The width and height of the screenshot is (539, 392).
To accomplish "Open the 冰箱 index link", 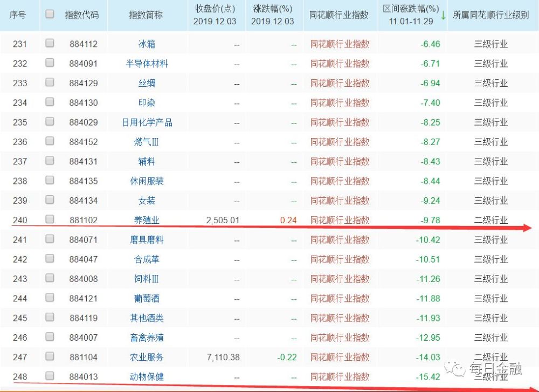I will (147, 44).
